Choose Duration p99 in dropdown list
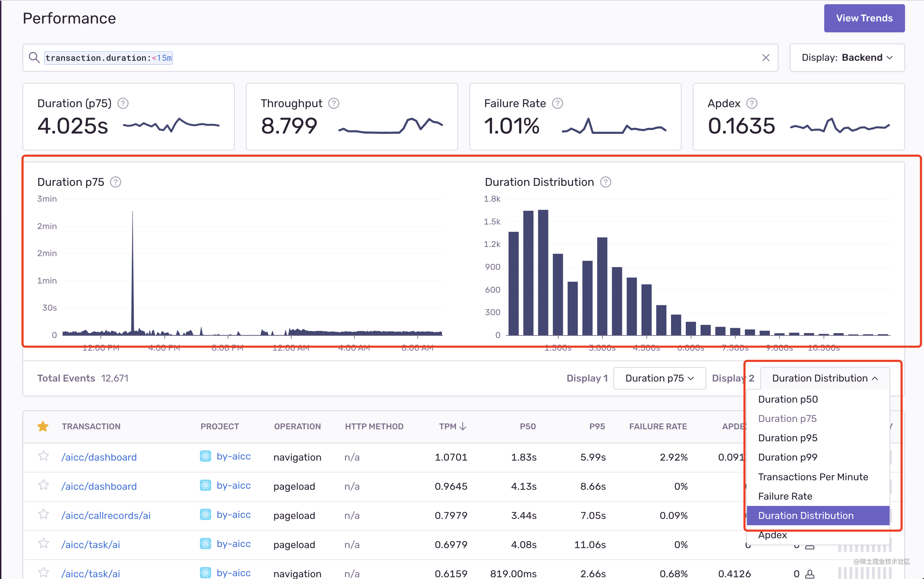This screenshot has width=924, height=579. pyautogui.click(x=818, y=457)
